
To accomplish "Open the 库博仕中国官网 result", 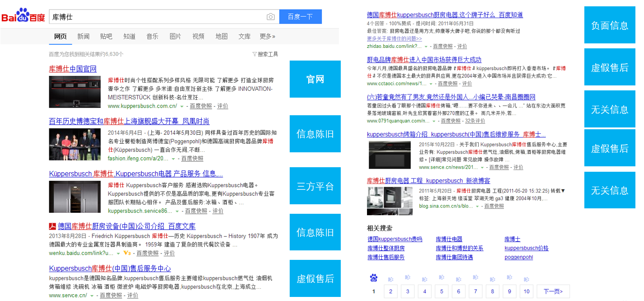I will (x=73, y=69).
